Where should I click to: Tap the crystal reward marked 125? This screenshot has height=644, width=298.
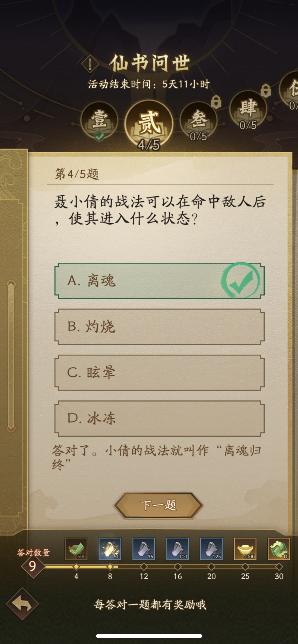211,549
